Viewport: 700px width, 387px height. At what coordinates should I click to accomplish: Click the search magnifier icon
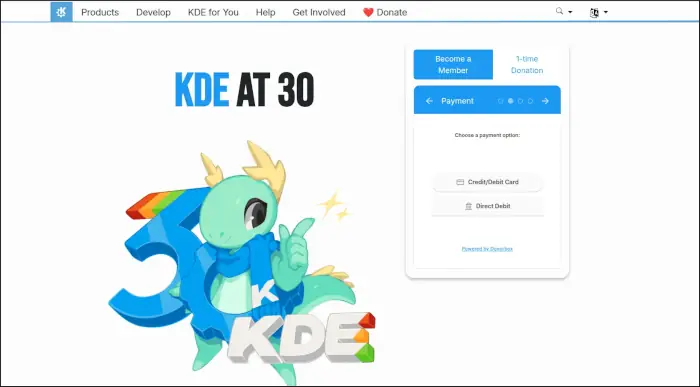(559, 11)
